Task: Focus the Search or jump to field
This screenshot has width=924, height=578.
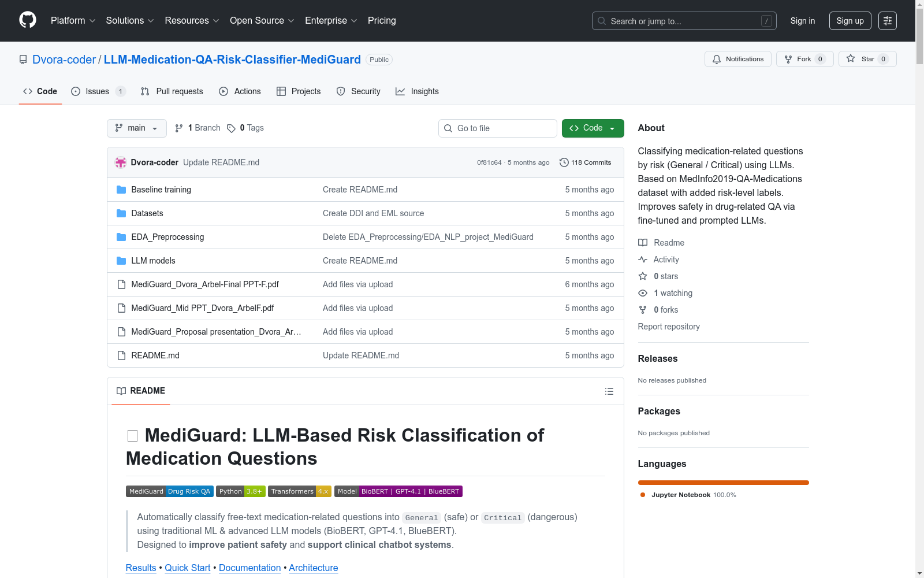Action: [684, 21]
